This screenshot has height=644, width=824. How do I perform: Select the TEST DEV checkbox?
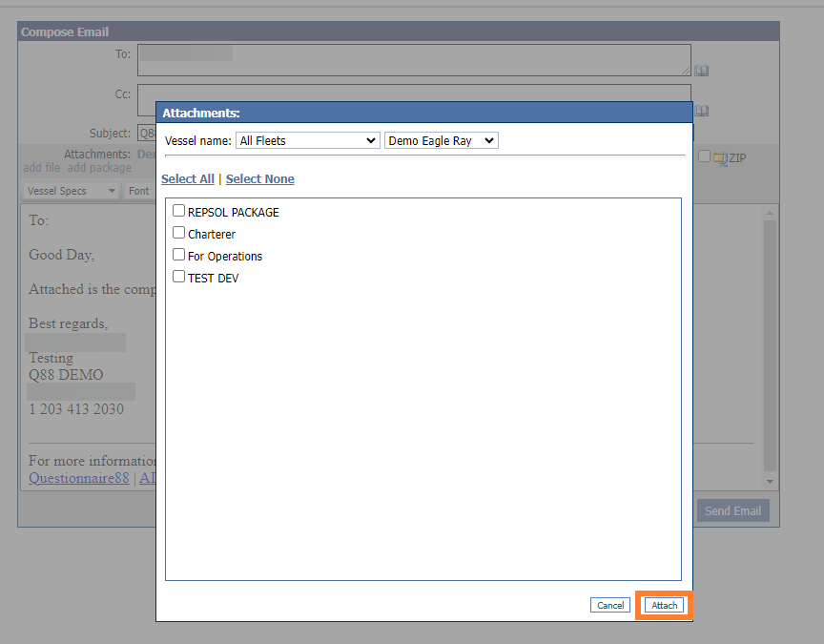pyautogui.click(x=178, y=277)
